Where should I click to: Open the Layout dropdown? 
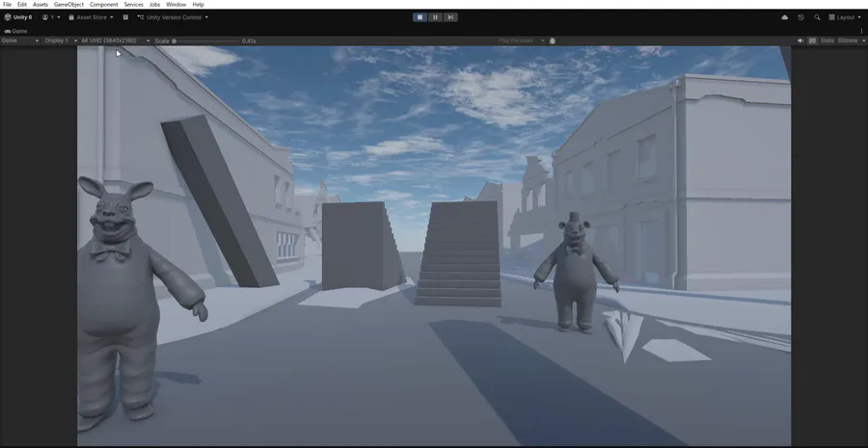[x=845, y=17]
